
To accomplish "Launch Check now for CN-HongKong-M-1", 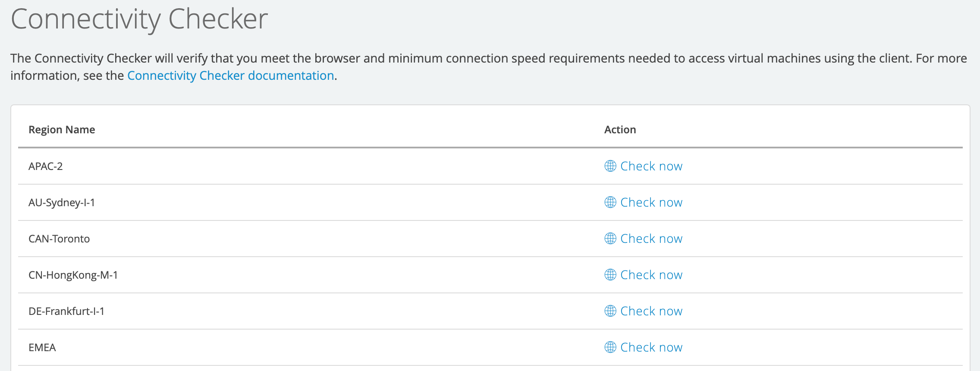I will (651, 275).
